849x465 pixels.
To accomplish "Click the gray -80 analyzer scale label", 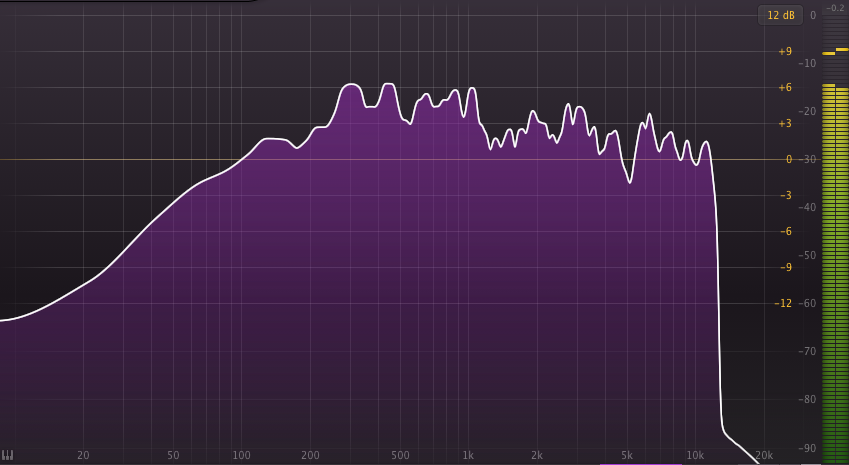I will pyautogui.click(x=807, y=399).
